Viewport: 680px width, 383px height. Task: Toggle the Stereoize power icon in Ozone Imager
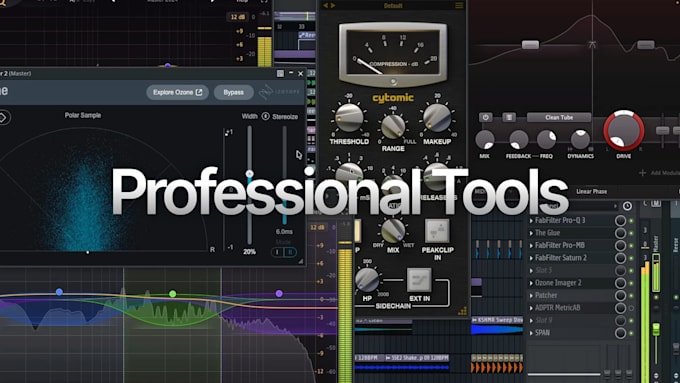pyautogui.click(x=266, y=116)
